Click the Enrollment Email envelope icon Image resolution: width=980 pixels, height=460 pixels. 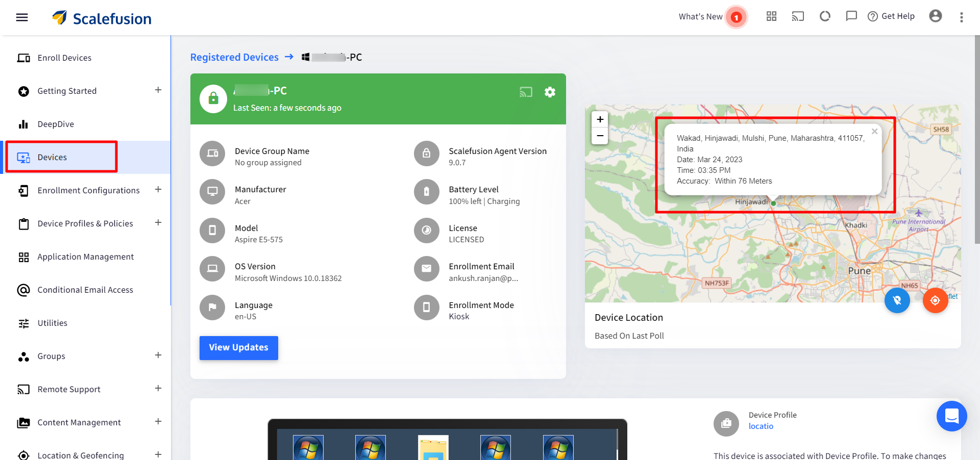point(427,269)
